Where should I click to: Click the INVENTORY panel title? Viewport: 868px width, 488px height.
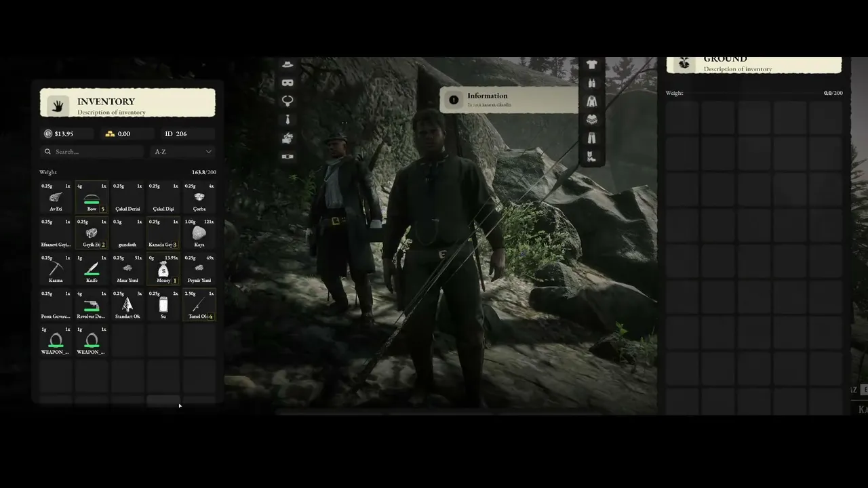click(x=106, y=102)
